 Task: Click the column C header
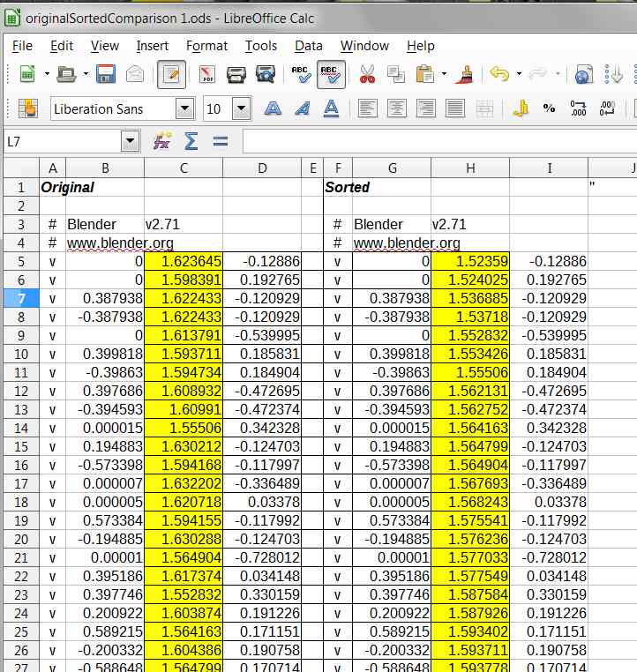coord(184,168)
